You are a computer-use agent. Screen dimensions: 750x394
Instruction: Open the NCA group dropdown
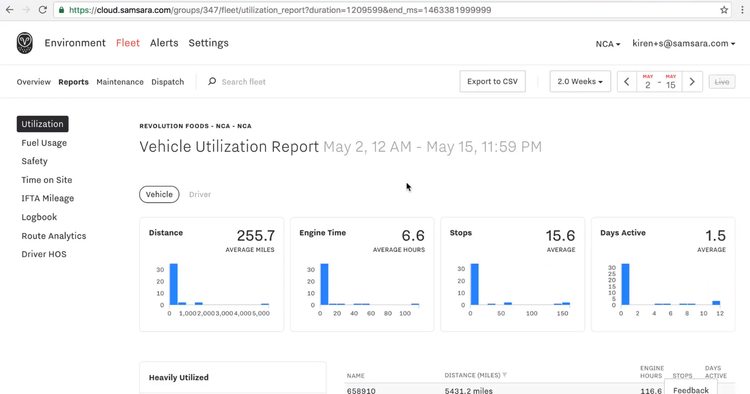[607, 44]
